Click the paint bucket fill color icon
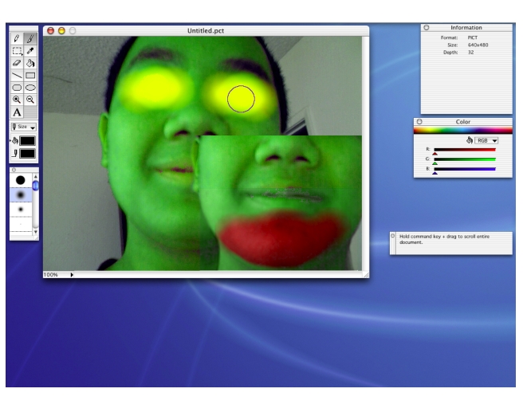The image size is (527, 420). pyautogui.click(x=15, y=141)
